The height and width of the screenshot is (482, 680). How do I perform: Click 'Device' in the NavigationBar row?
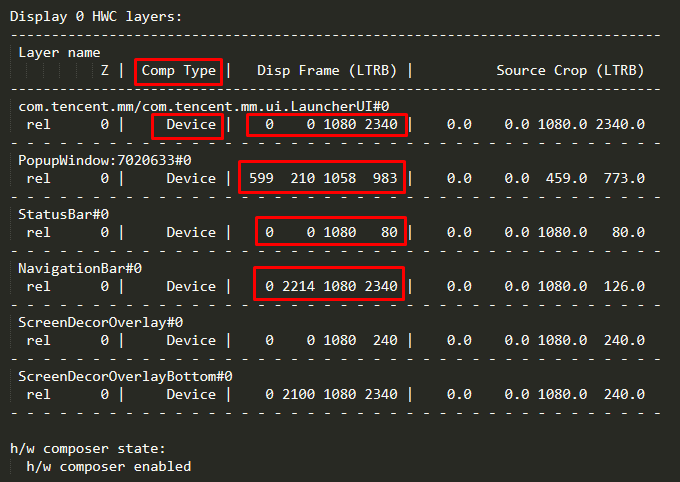coord(191,287)
